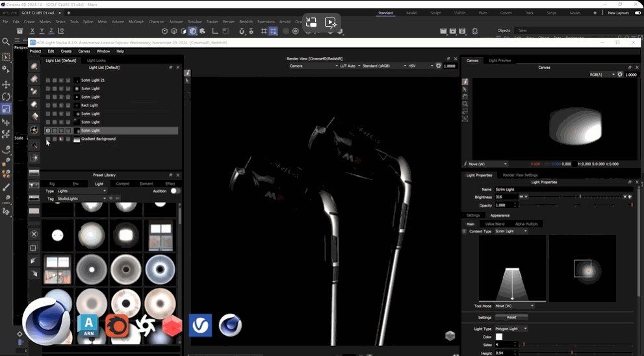Open the Tool Mode Move (W) dropdown
Viewport: 644px width, 356px height.
514,306
